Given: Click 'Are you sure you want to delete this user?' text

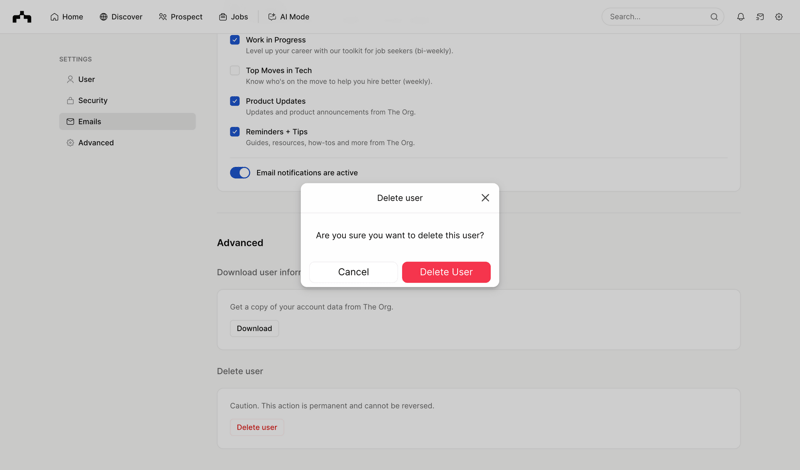Looking at the screenshot, I should tap(399, 235).
